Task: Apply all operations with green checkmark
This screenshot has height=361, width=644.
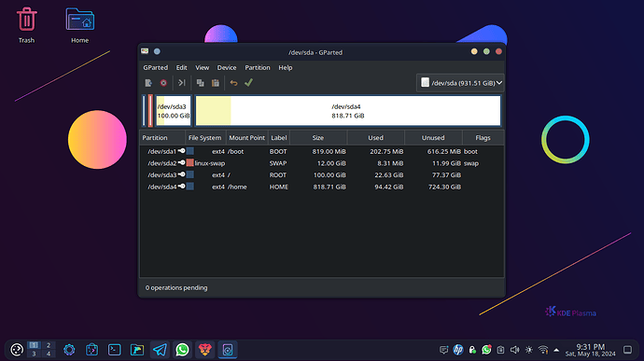Action: click(x=248, y=82)
